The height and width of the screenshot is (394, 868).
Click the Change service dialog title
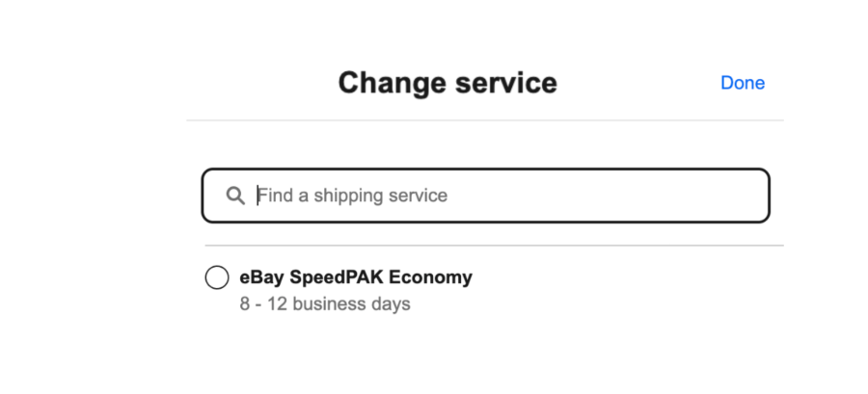[x=448, y=83]
